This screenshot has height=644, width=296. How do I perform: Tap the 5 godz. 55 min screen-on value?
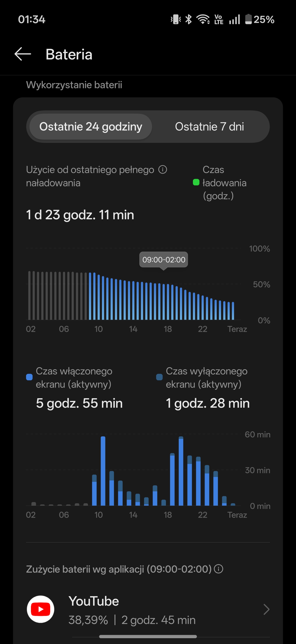79,403
